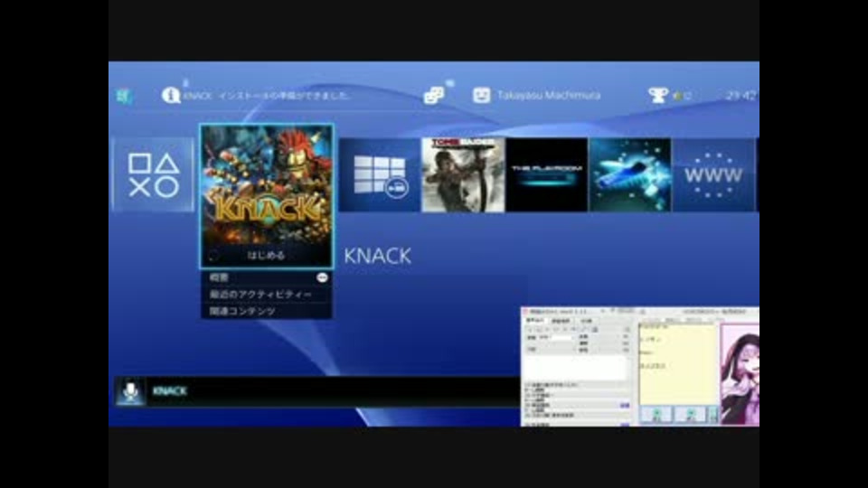Click second green button under yellow panel
Image resolution: width=868 pixels, height=488 pixels.
click(x=690, y=415)
